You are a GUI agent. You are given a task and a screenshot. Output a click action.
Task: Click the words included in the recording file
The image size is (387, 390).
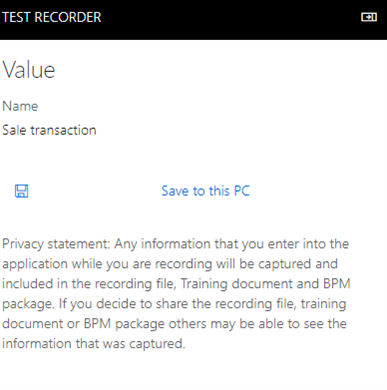(89, 284)
